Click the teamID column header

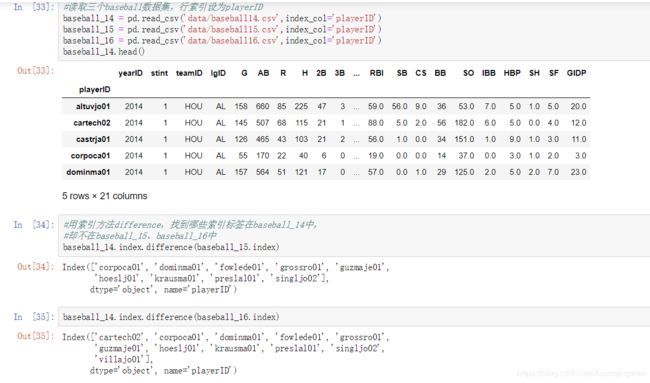[x=189, y=73]
